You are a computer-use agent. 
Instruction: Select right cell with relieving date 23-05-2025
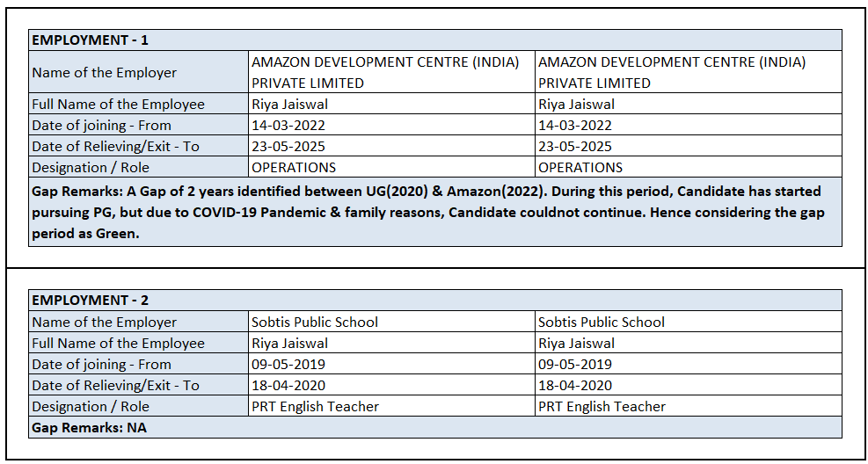point(574,147)
